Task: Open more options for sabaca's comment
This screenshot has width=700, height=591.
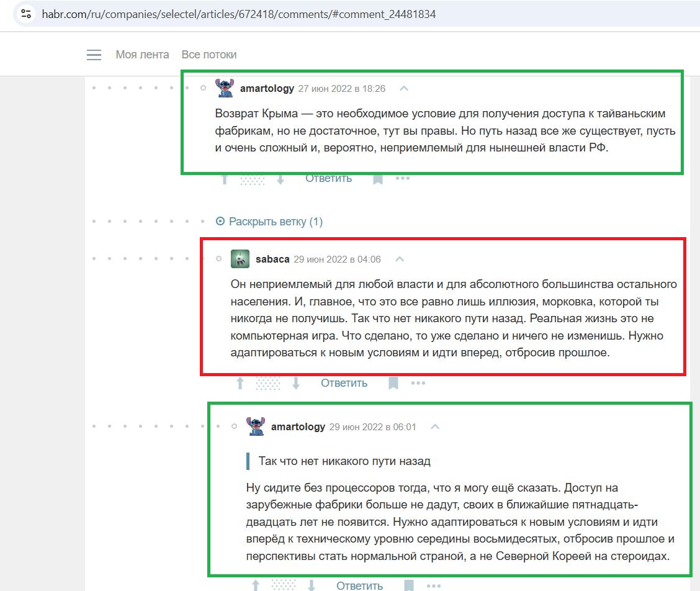Action: [x=418, y=383]
